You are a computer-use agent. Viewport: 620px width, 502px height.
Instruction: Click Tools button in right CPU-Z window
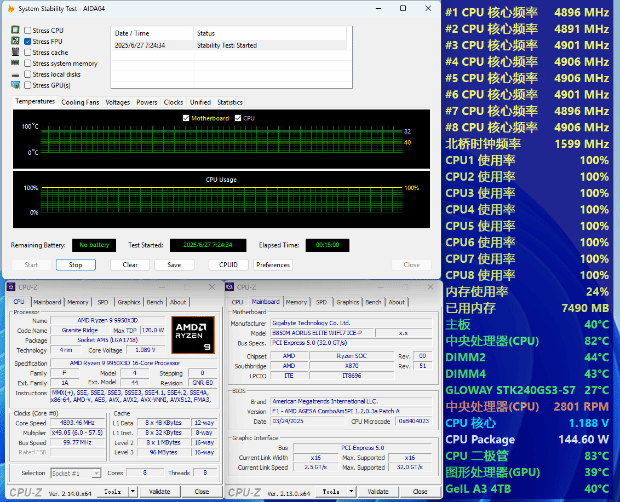331,491
